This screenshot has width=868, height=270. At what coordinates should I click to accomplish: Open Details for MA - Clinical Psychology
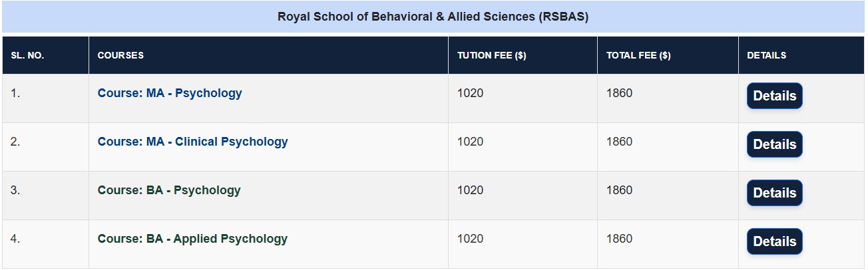(x=774, y=144)
